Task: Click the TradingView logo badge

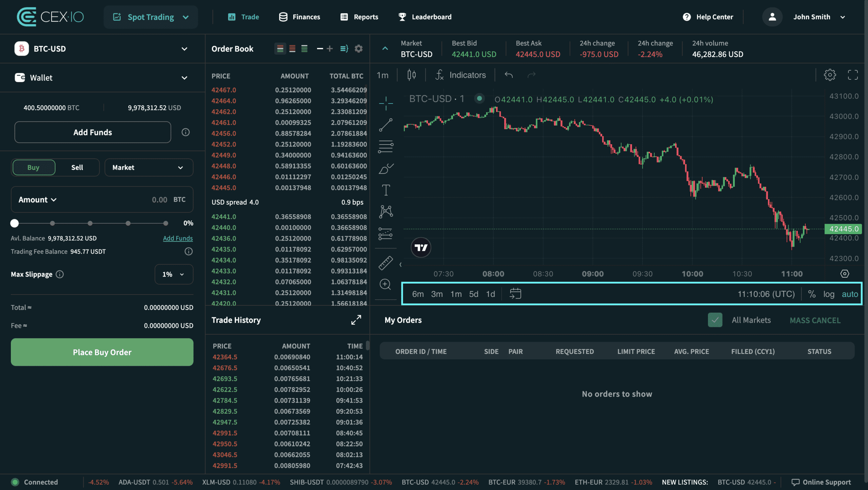Action: point(421,248)
